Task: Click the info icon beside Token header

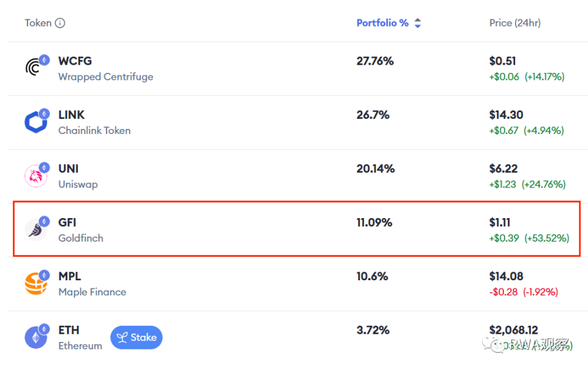Action: (60, 23)
